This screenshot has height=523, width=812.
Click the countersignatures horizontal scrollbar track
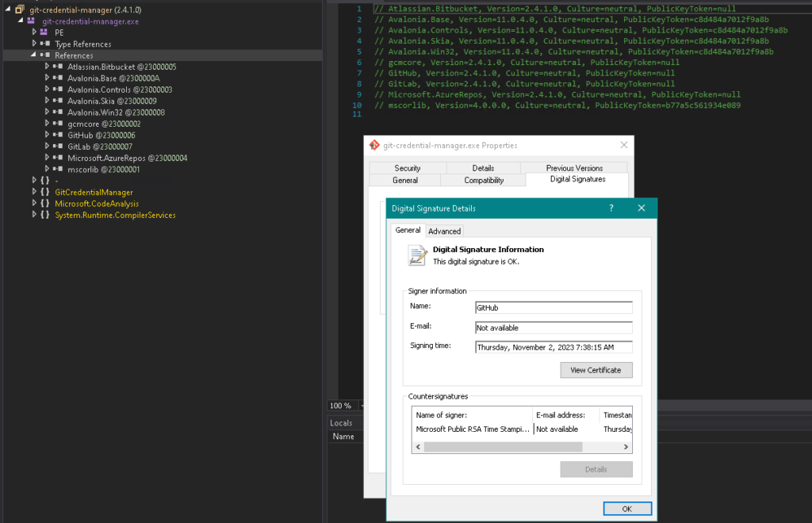[603, 447]
